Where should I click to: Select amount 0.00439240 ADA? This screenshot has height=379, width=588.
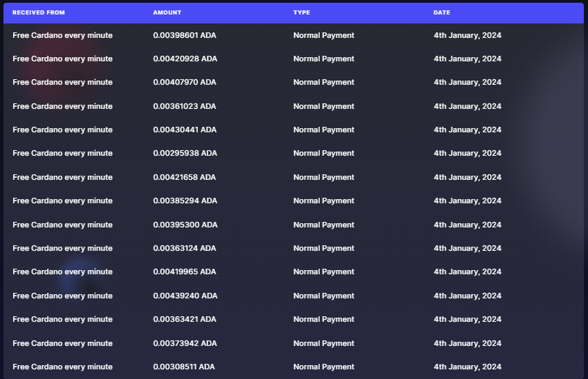[185, 296]
